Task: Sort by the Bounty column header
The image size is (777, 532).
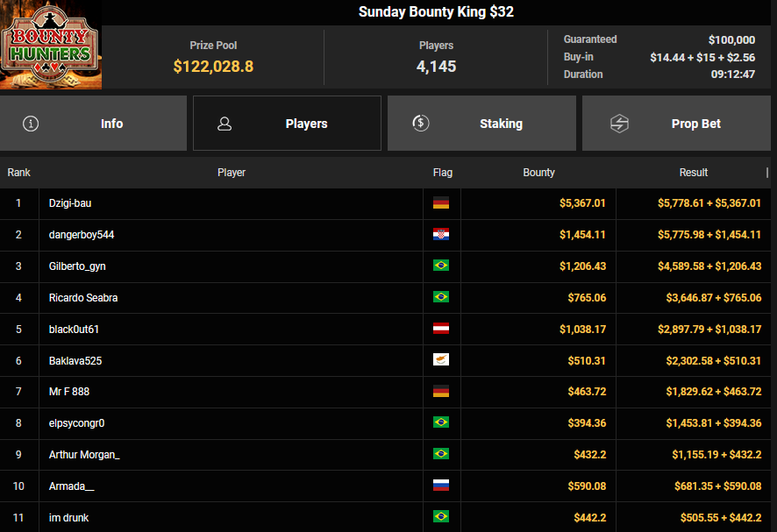Action: (x=538, y=173)
